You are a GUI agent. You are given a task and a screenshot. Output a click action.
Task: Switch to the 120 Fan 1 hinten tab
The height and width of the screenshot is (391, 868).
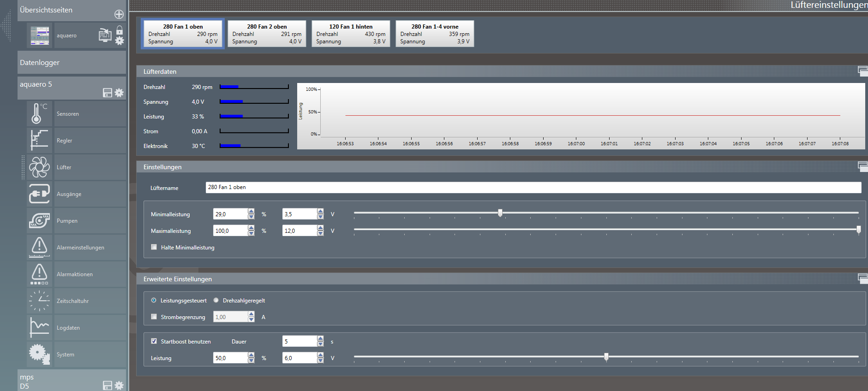[351, 34]
